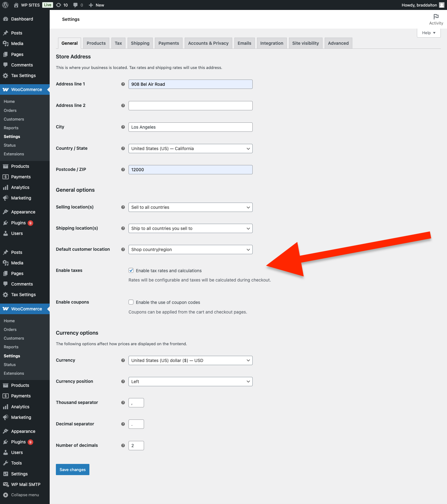Click help icon next to Address line 1
Screen dimensions: 447x504
pos(123,84)
